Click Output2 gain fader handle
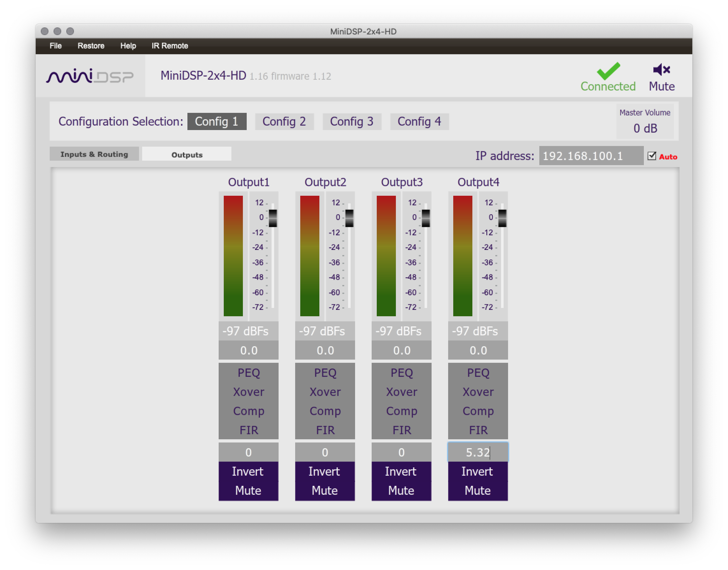728x570 pixels. 349,218
